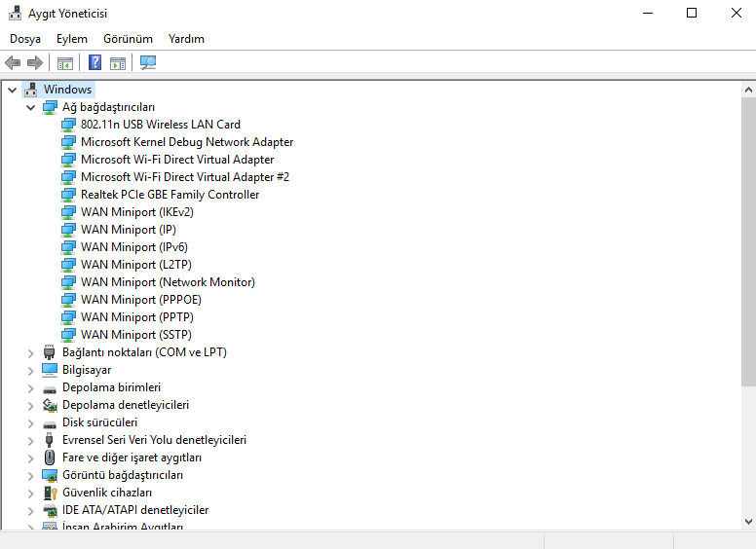
Task: Click the adapter icon next to 802.11n USB Wireless LAN Card
Action: click(x=68, y=125)
